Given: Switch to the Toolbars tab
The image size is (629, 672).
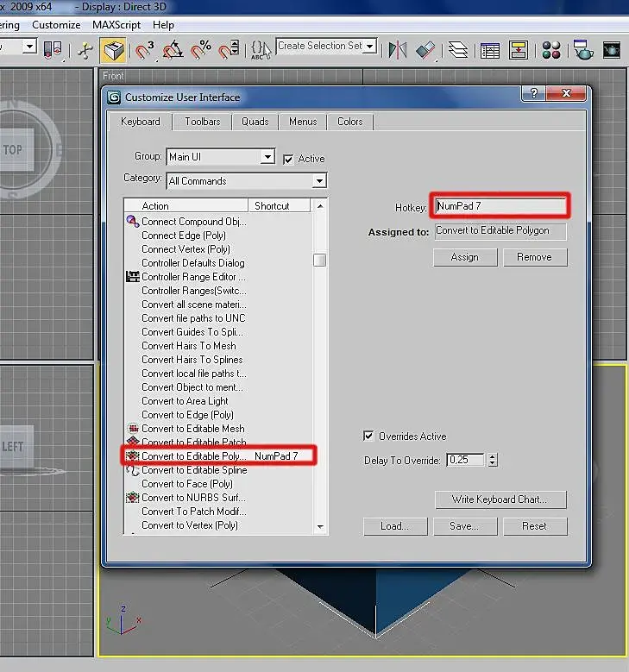Looking at the screenshot, I should point(203,122).
